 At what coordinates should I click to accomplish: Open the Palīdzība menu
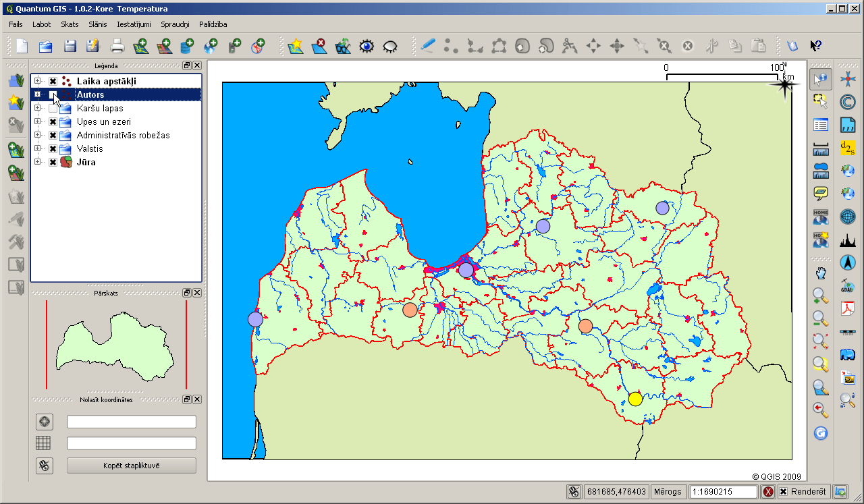click(213, 24)
